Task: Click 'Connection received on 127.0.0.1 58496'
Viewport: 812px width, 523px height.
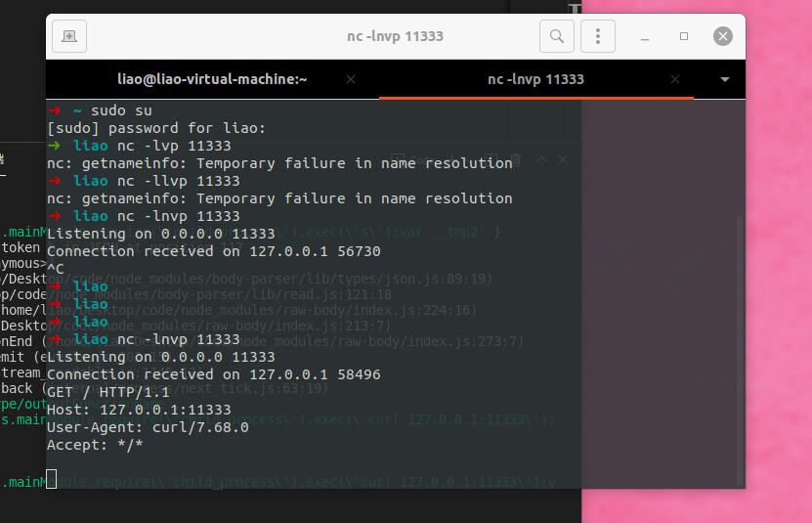Action: (x=213, y=374)
